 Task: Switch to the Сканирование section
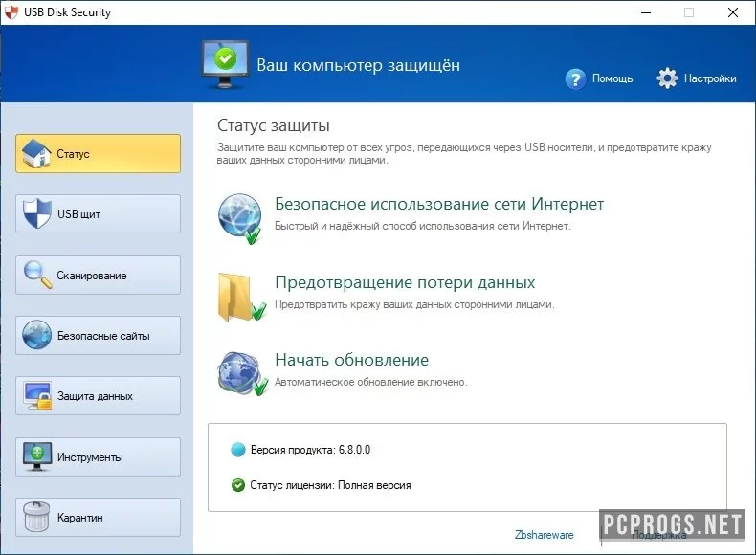[x=98, y=275]
